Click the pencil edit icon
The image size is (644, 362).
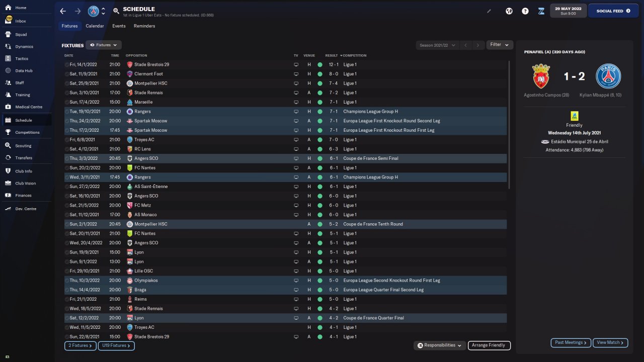(489, 11)
